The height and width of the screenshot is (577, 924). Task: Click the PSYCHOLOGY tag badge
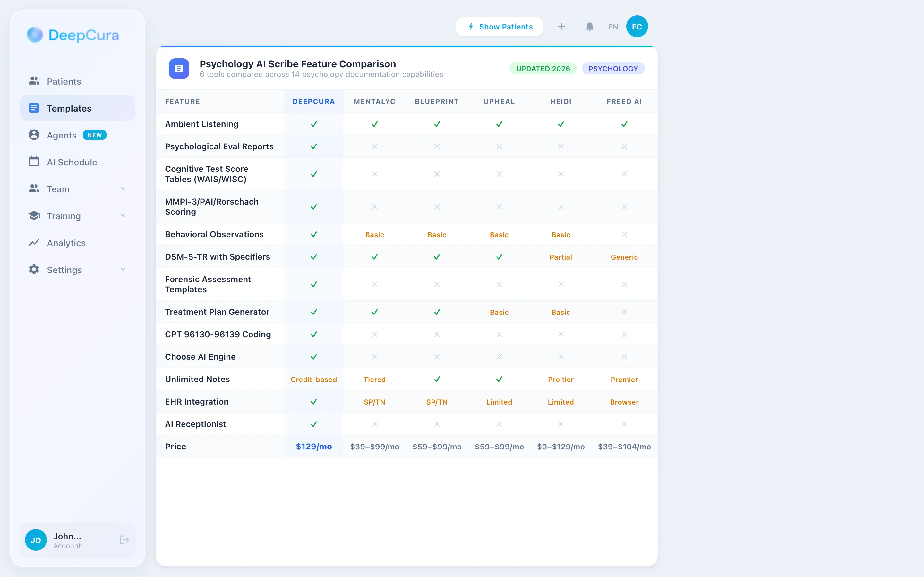coord(613,69)
